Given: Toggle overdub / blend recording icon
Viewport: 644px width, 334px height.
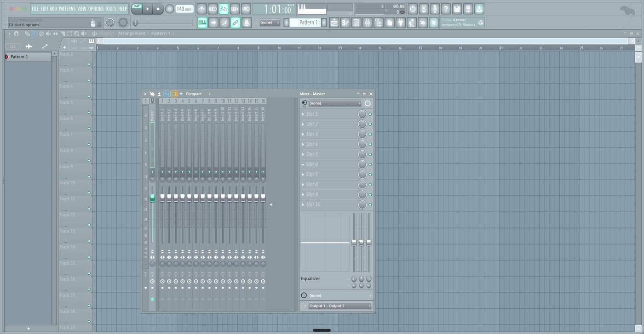Looking at the screenshot, I should (x=235, y=9).
